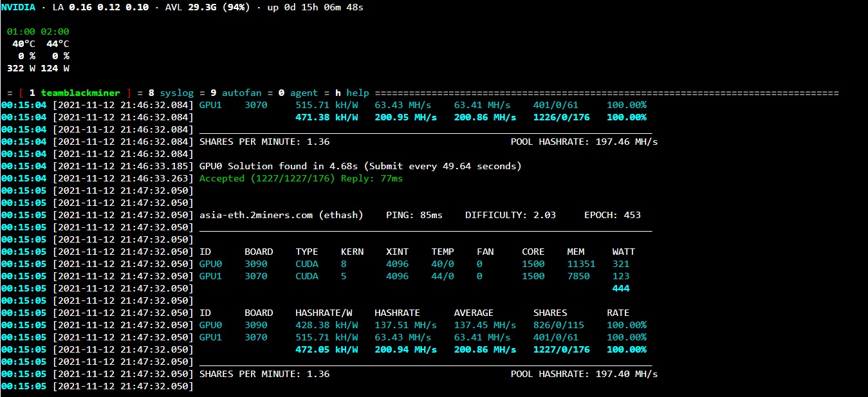Screen dimensions: 868x397
Task: Click the GPU bus ID 01:00
Action: coord(21,32)
